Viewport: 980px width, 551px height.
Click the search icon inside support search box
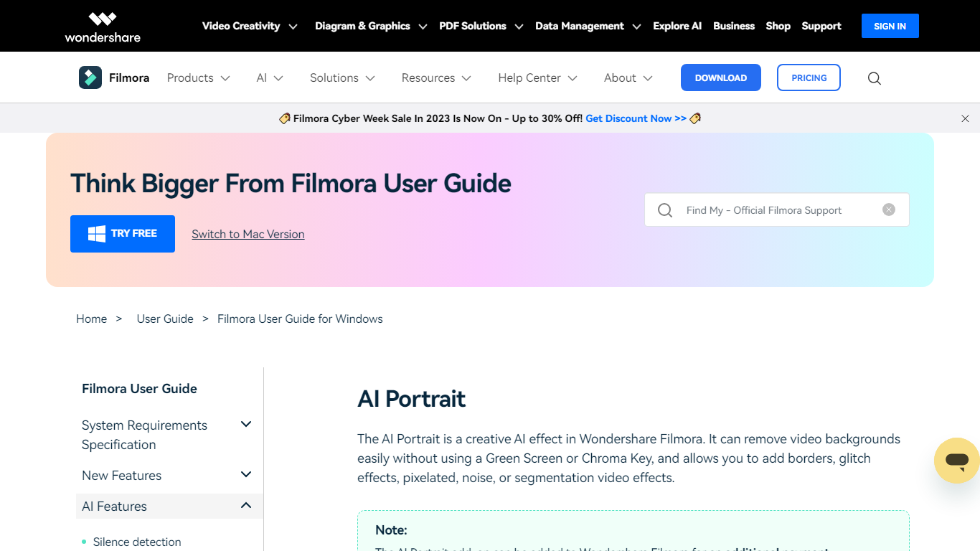tap(665, 210)
